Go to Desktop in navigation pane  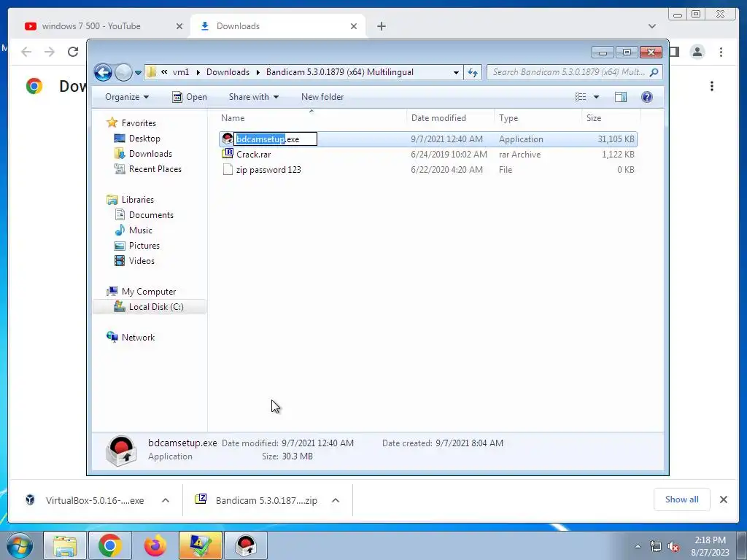(x=144, y=139)
